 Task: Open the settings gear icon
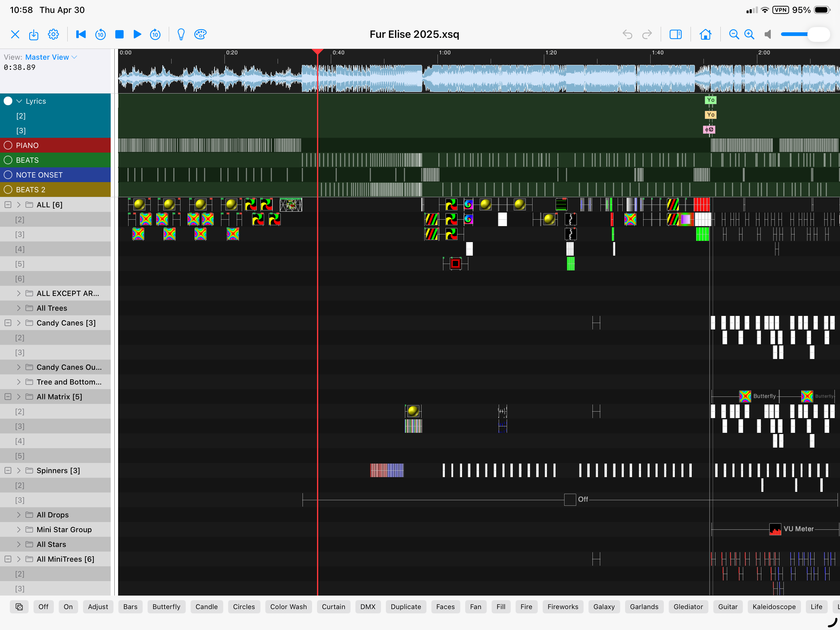pos(53,34)
